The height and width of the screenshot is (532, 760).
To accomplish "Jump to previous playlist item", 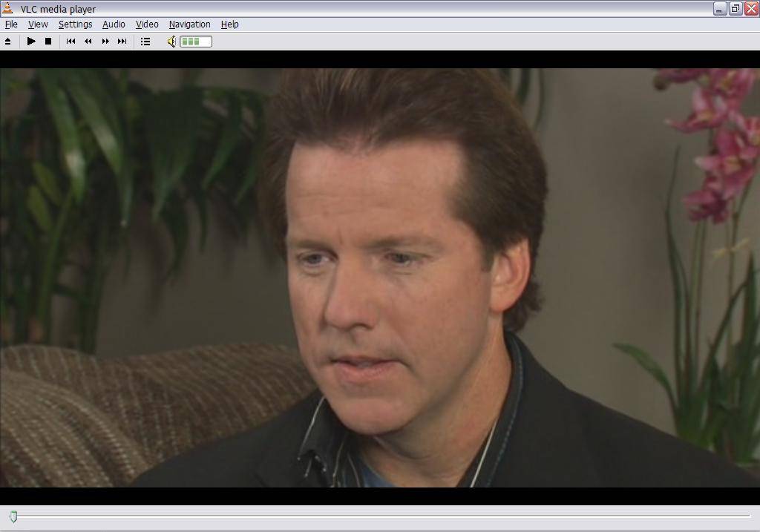I will tap(71, 42).
